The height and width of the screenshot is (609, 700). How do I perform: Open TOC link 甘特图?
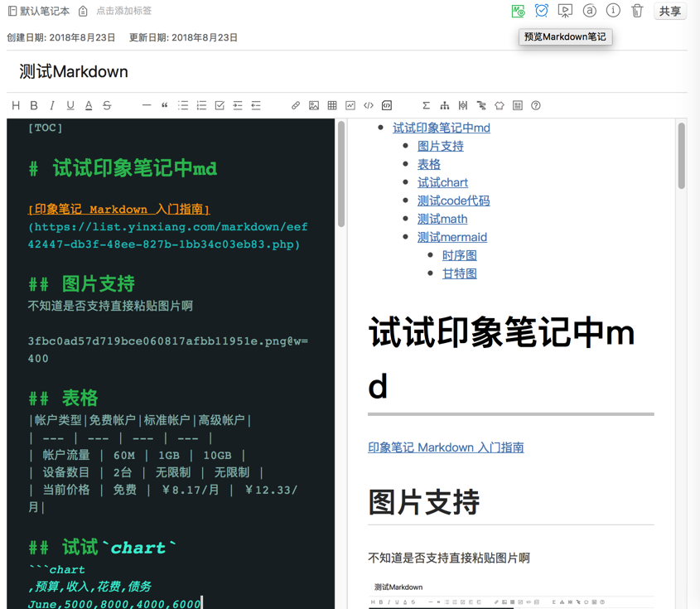tap(460, 273)
